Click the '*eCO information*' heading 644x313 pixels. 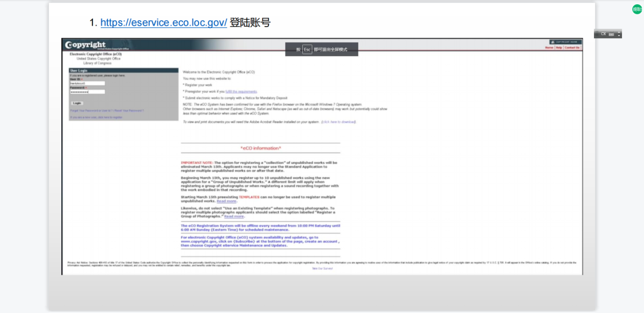pos(261,148)
